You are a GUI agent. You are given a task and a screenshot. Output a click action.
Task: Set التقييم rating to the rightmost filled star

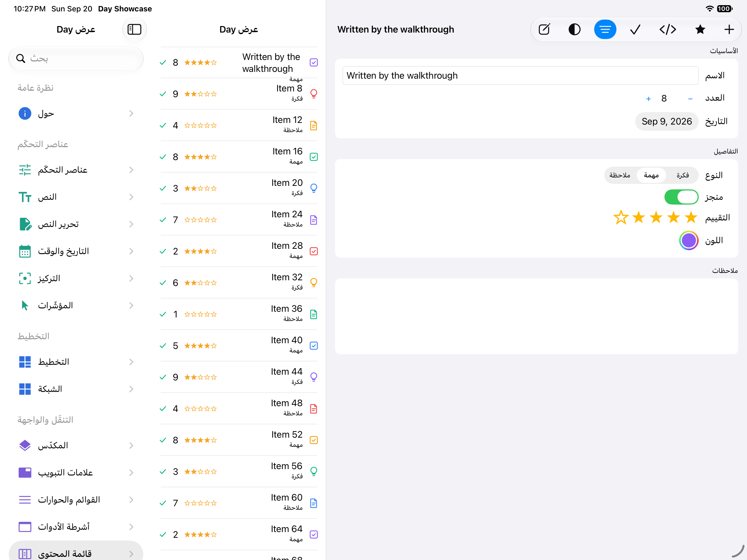(x=691, y=217)
